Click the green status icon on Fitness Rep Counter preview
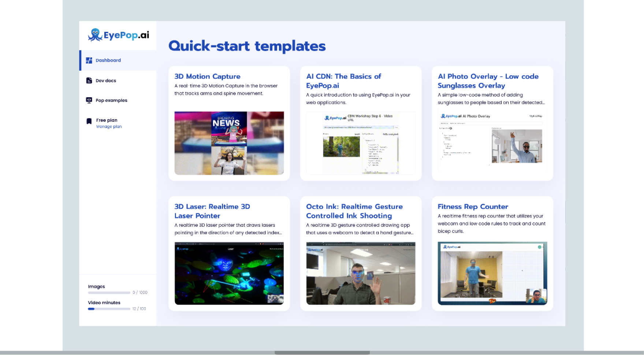 click(539, 247)
